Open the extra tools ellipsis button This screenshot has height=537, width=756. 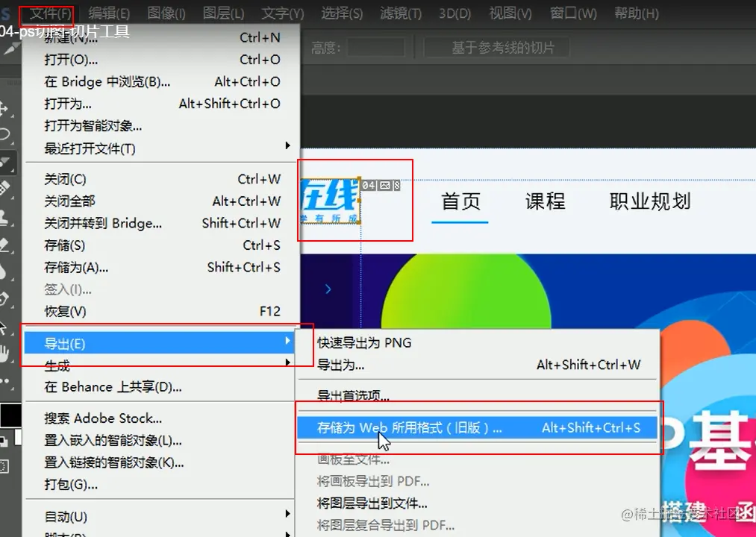click(x=4, y=381)
